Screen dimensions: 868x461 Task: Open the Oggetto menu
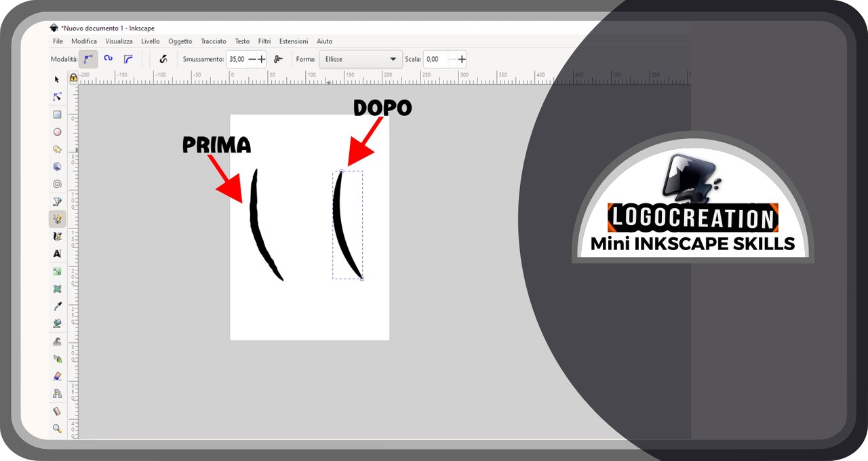click(x=180, y=41)
